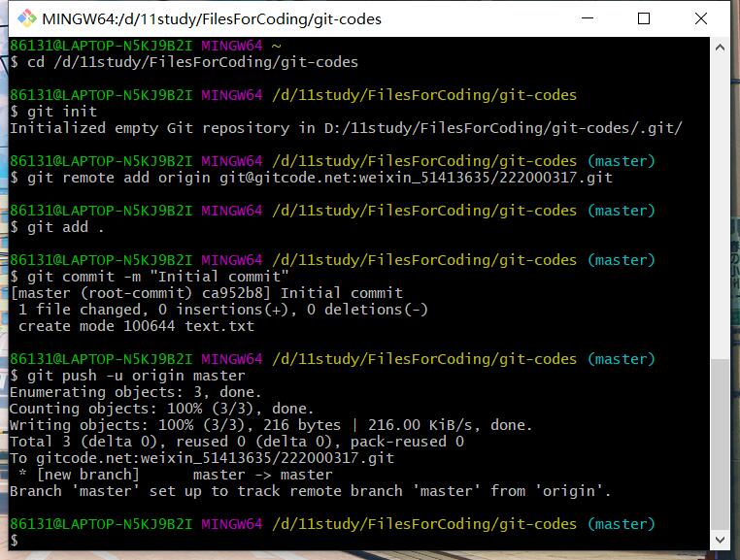This screenshot has width=740, height=560.
Task: Click the '* [new branch] master -> master' line
Action: [176, 475]
